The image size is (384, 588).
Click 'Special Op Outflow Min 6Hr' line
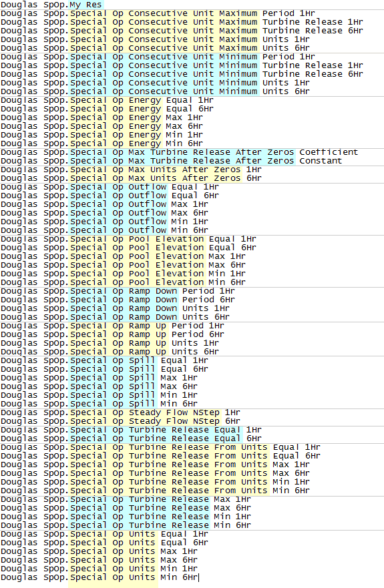pos(104,230)
